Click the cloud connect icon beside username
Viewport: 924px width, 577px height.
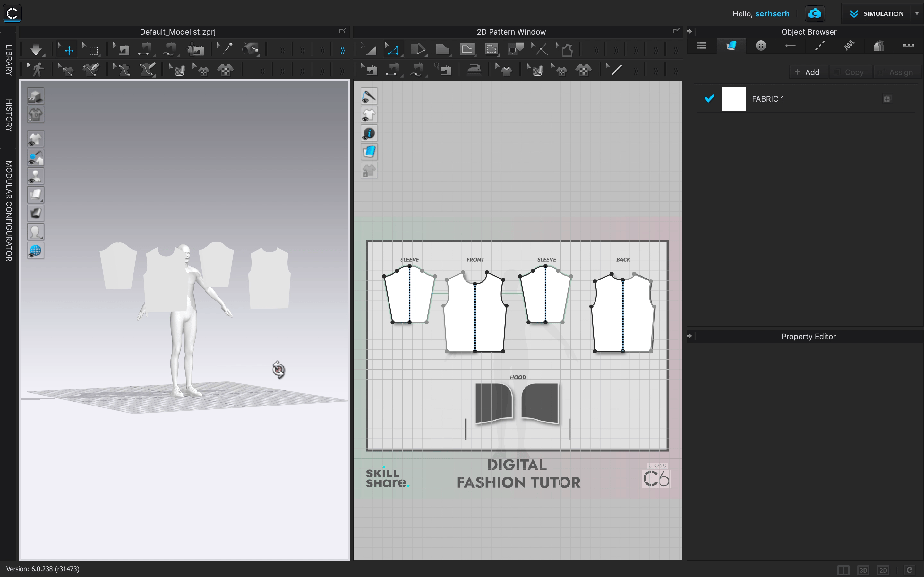pyautogui.click(x=814, y=14)
